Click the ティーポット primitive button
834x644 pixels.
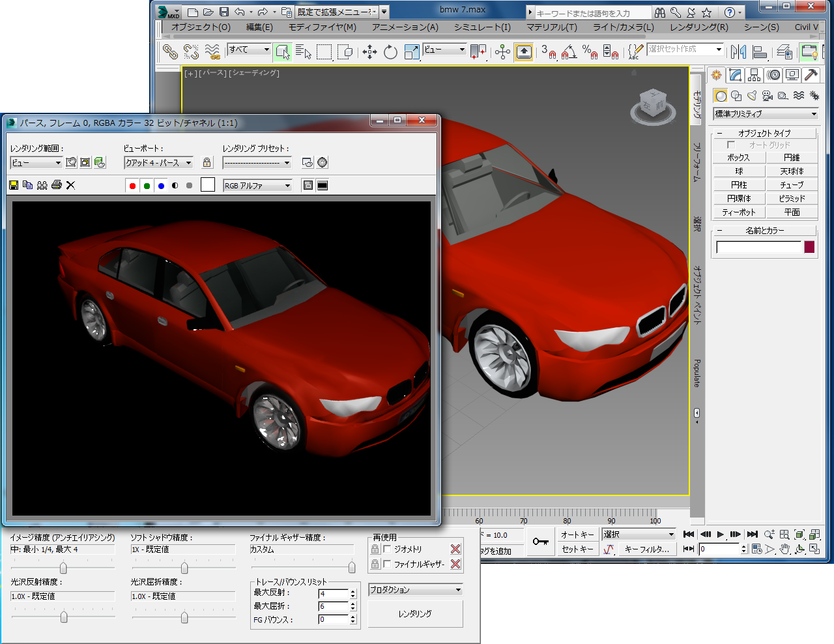coord(738,212)
